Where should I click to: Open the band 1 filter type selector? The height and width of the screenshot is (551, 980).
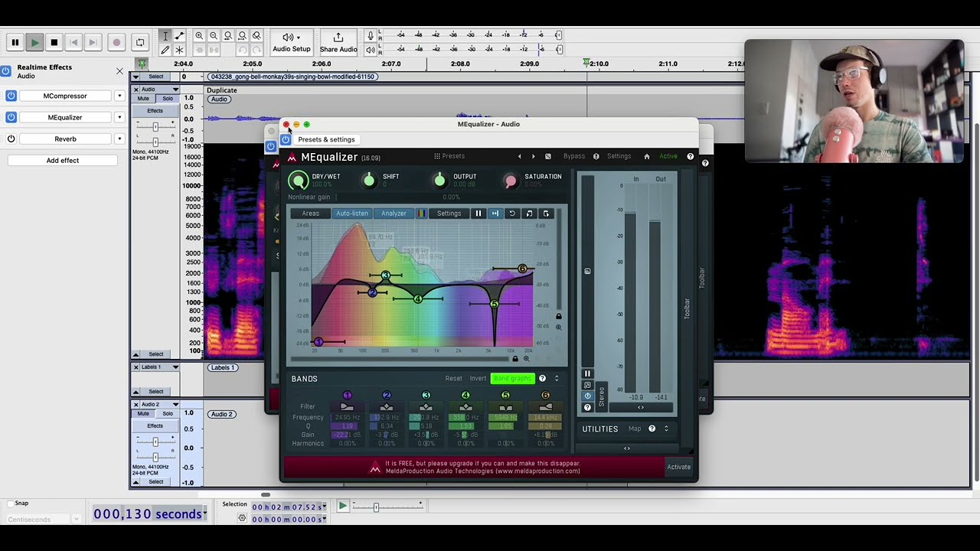point(347,407)
